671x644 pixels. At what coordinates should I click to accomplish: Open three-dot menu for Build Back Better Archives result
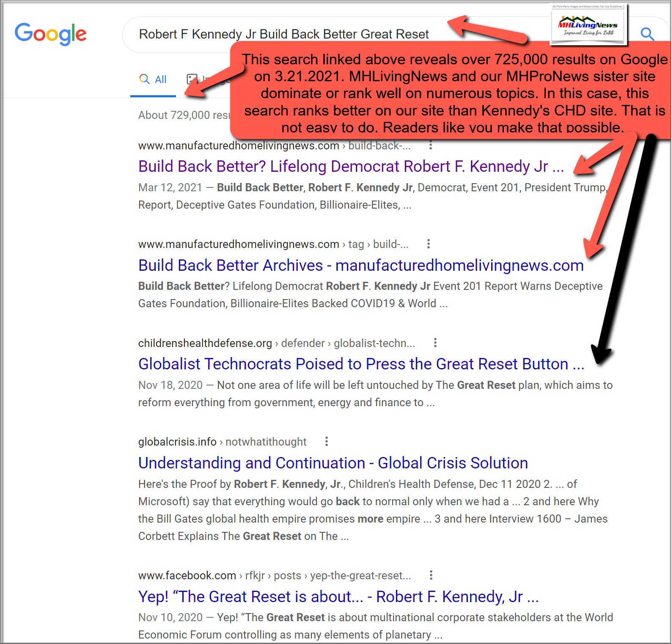click(x=428, y=244)
